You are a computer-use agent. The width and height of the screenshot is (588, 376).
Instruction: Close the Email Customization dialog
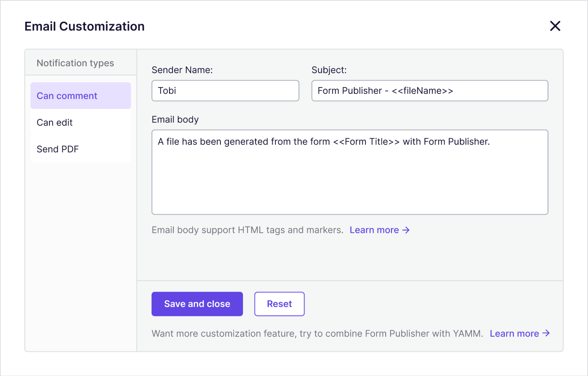click(555, 26)
